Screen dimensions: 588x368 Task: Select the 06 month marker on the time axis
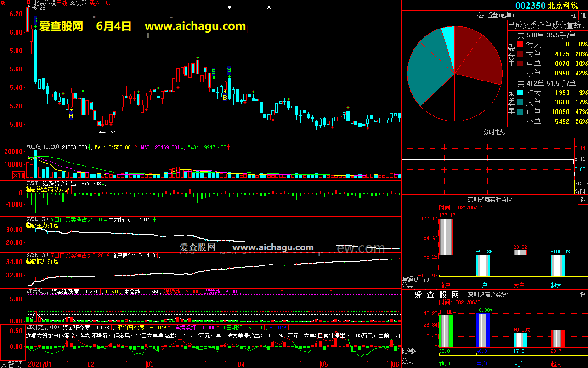395,364
